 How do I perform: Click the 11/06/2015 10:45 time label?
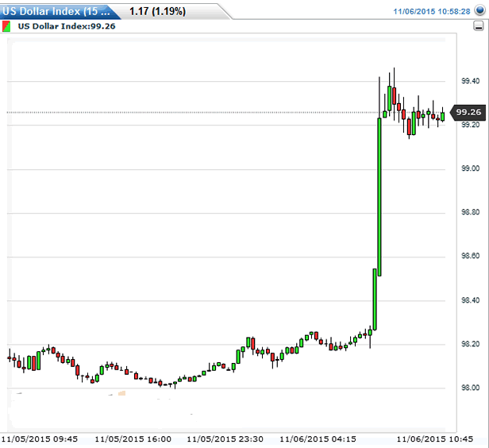(435, 439)
